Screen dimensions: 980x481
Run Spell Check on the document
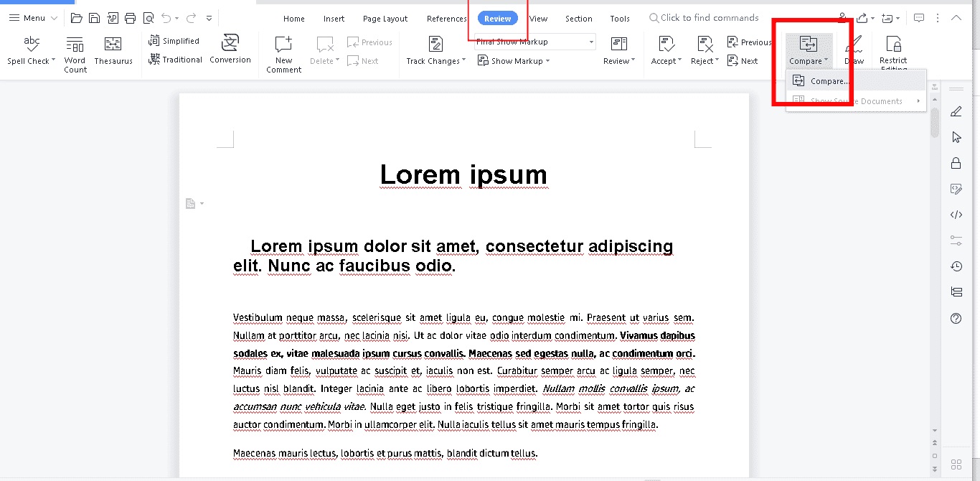pos(31,50)
